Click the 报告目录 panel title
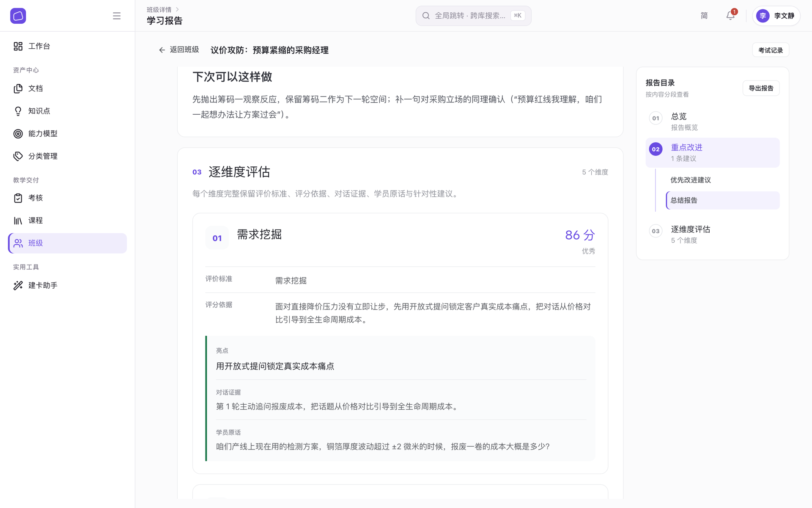This screenshot has width=812, height=508. (660, 83)
